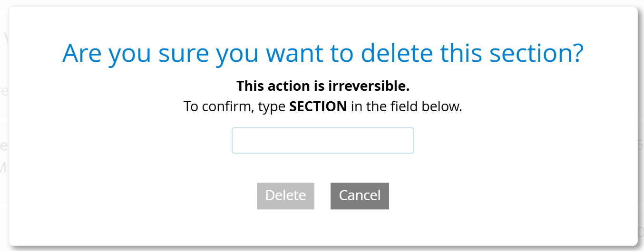Choose the dark grey Cancel option

[x=360, y=196]
